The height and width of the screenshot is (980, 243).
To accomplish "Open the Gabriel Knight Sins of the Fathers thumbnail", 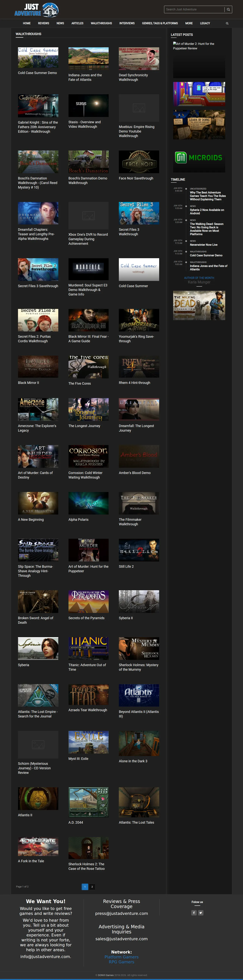I will click(38, 105).
